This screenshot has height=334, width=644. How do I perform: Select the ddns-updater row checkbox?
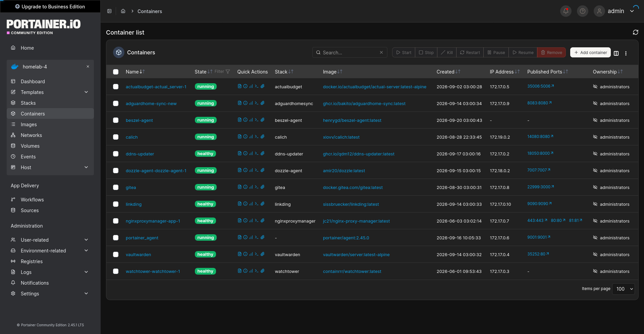[116, 154]
